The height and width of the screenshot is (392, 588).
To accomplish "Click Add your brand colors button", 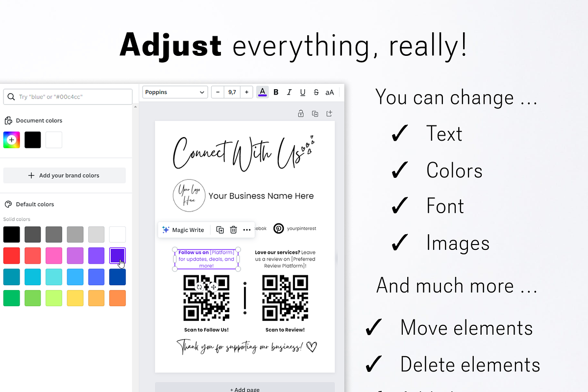I will [64, 175].
